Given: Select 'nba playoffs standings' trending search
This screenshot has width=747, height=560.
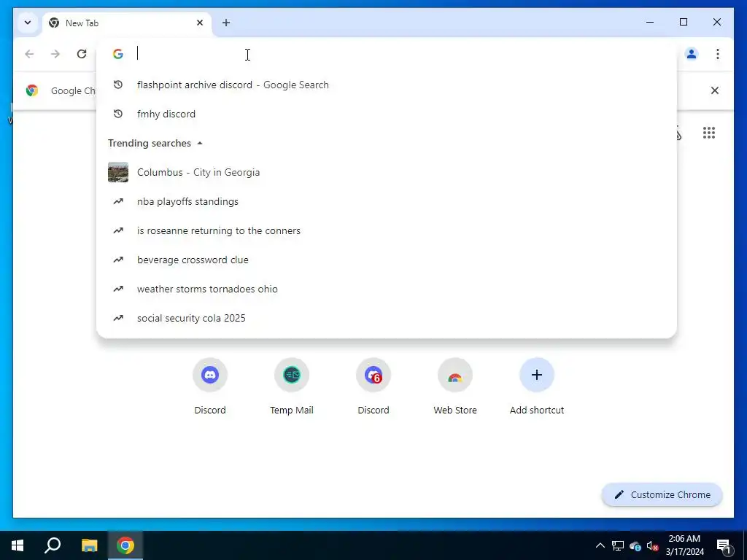Looking at the screenshot, I should [387, 201].
